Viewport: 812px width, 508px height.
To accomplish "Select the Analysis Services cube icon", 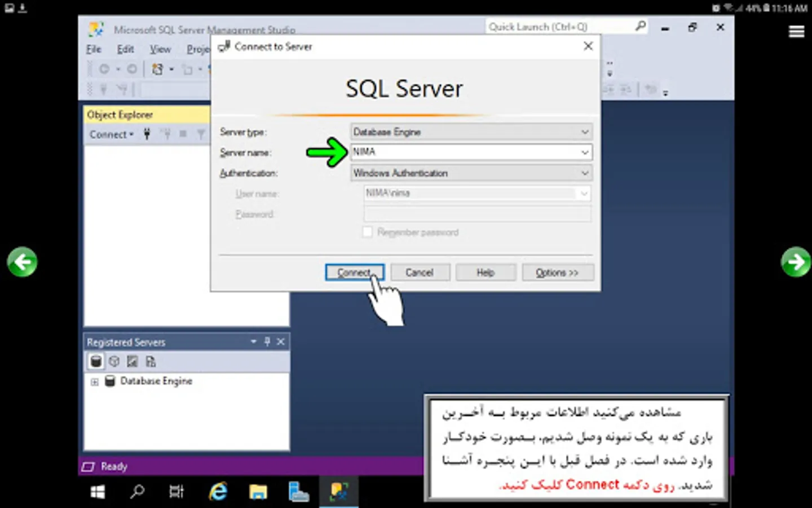I will (x=114, y=361).
